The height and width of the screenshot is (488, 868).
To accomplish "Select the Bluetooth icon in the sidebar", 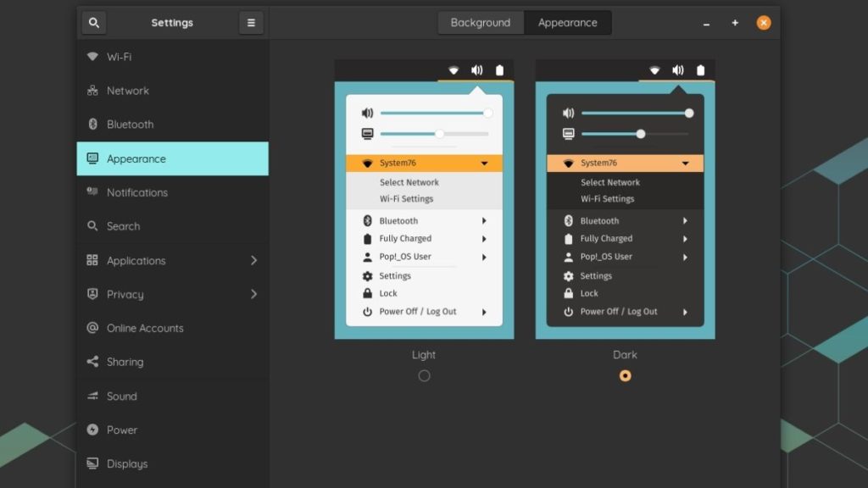I will [93, 125].
